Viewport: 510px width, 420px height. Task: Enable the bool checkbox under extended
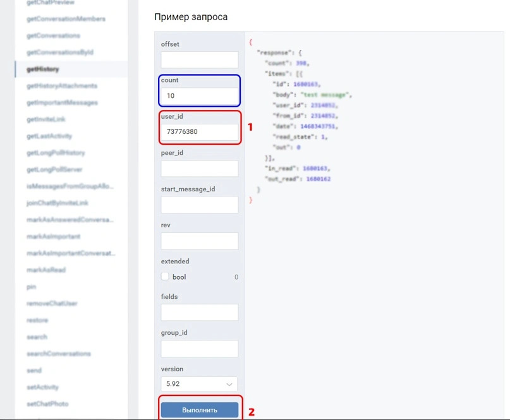tap(164, 276)
